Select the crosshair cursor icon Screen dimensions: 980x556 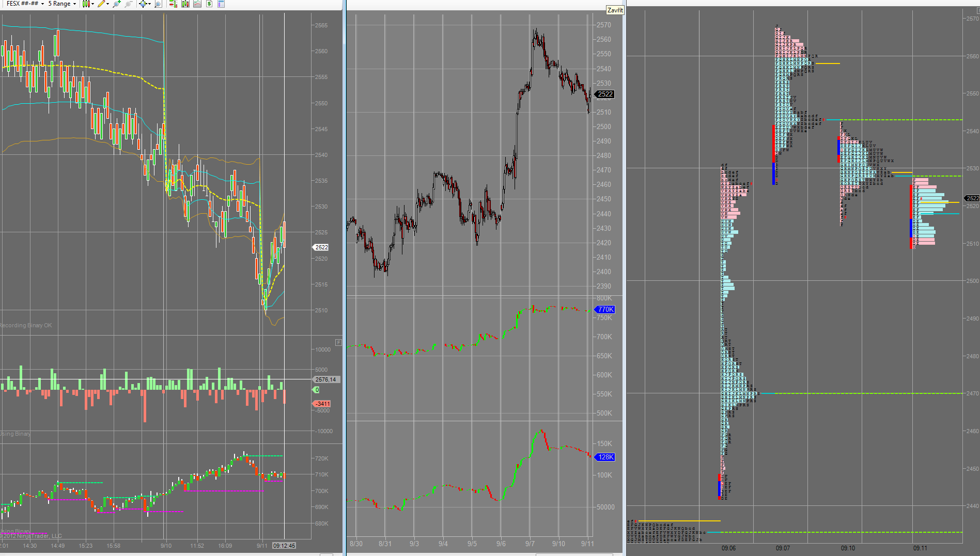click(143, 4)
